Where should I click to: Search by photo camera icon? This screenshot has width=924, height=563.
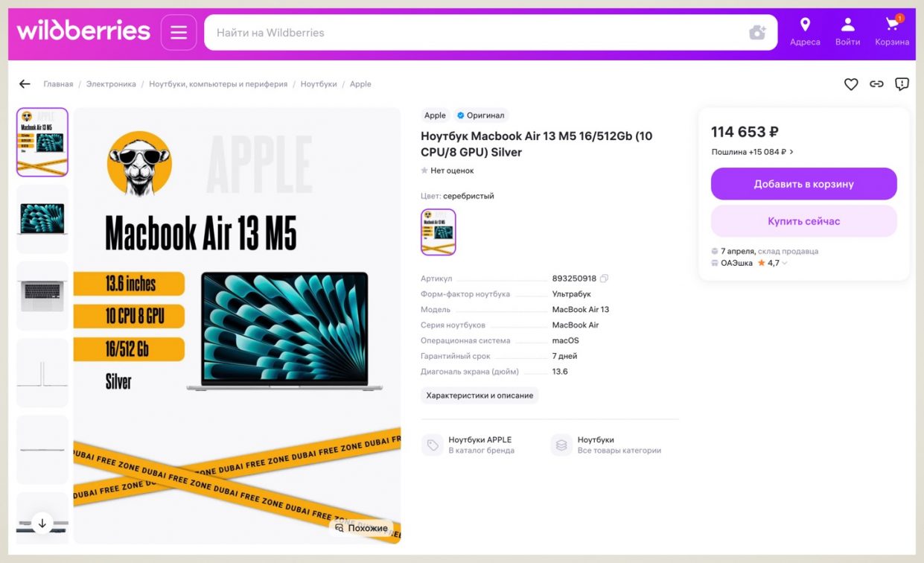tap(757, 33)
